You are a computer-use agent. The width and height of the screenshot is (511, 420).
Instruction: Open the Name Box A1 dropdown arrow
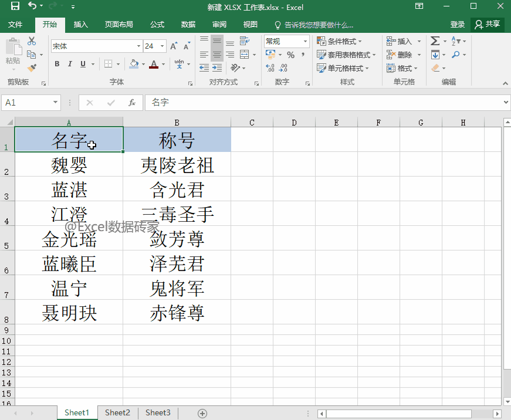55,102
